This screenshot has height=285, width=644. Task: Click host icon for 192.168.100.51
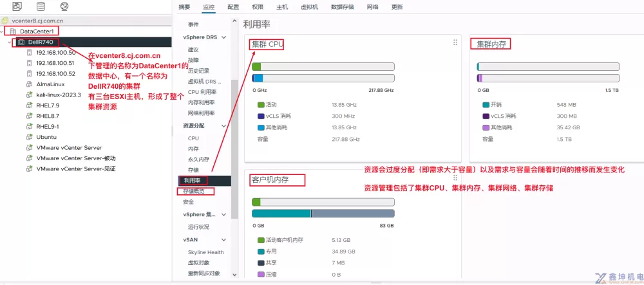[29, 63]
